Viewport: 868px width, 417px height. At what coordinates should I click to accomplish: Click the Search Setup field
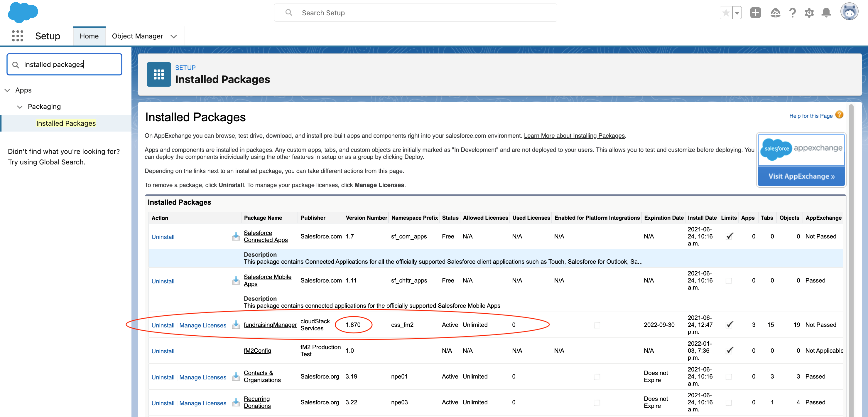(415, 13)
